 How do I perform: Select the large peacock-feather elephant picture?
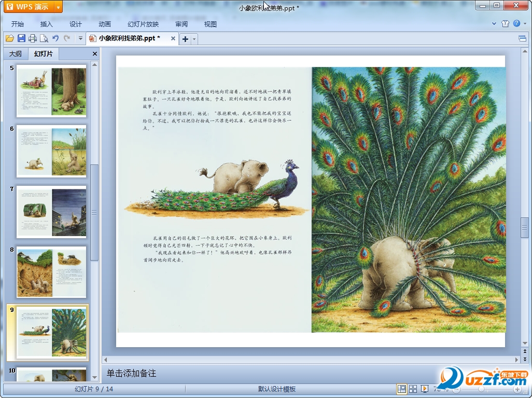point(409,200)
